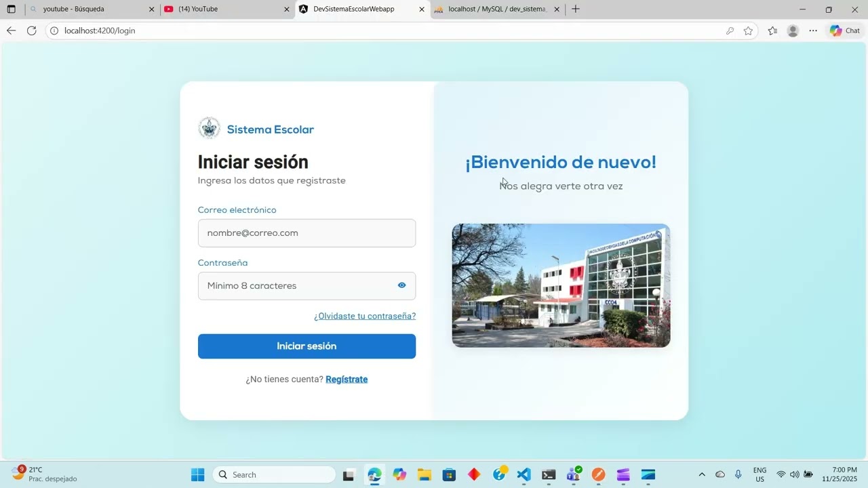Open Microsoft Store from the taskbar
Viewport: 868px width, 488px height.
[x=449, y=474]
